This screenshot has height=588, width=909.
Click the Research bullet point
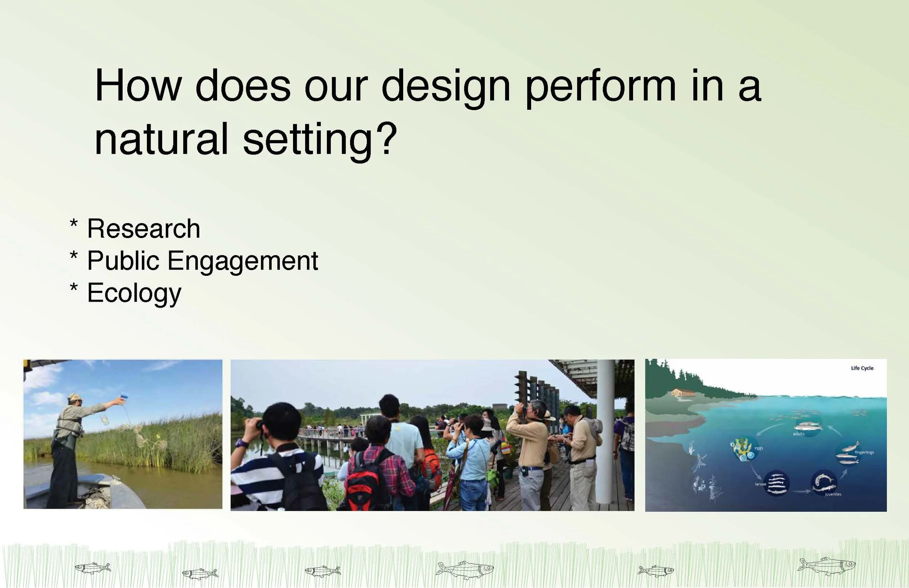(135, 228)
